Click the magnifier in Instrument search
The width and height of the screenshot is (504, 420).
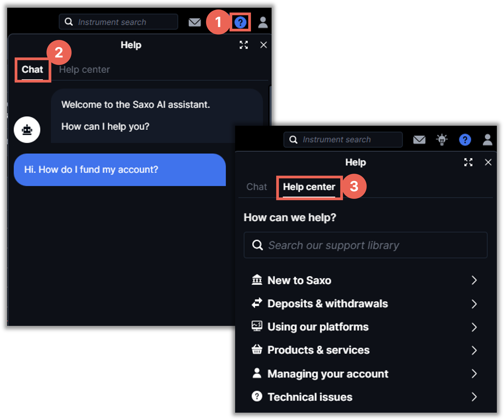coord(69,22)
